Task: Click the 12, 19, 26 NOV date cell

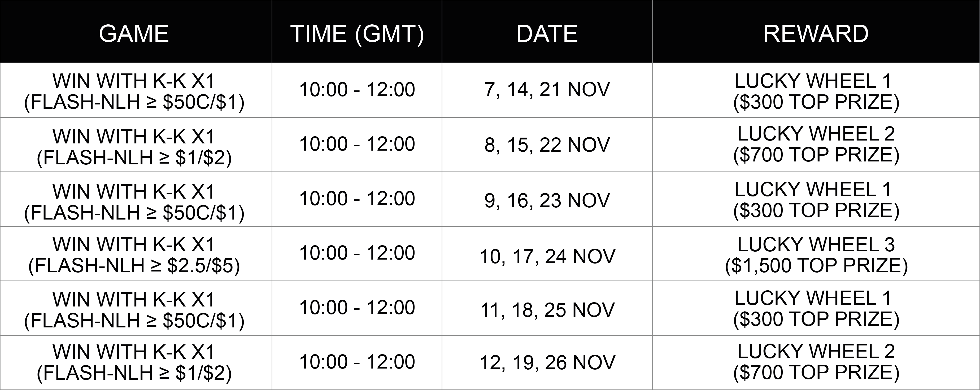Action: click(x=547, y=363)
